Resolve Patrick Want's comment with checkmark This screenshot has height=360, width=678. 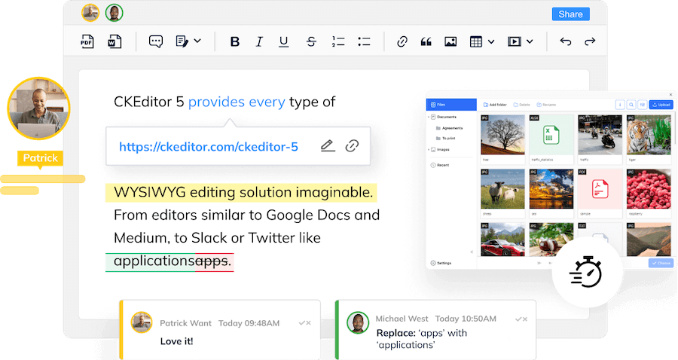tap(302, 323)
